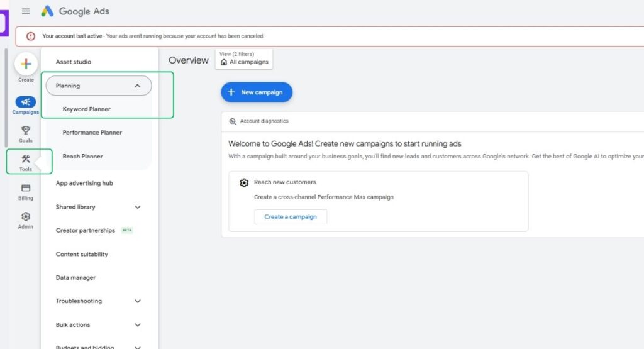Click the New campaign button
The height and width of the screenshot is (349, 644).
coord(257,92)
